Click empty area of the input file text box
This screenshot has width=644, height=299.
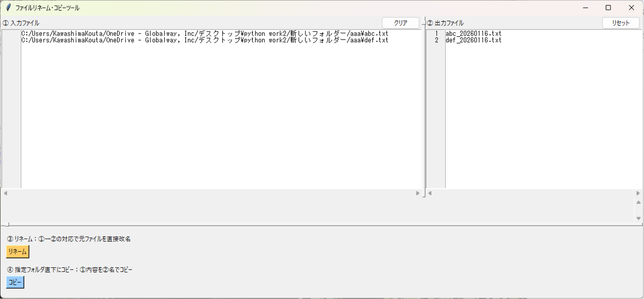tap(220, 119)
